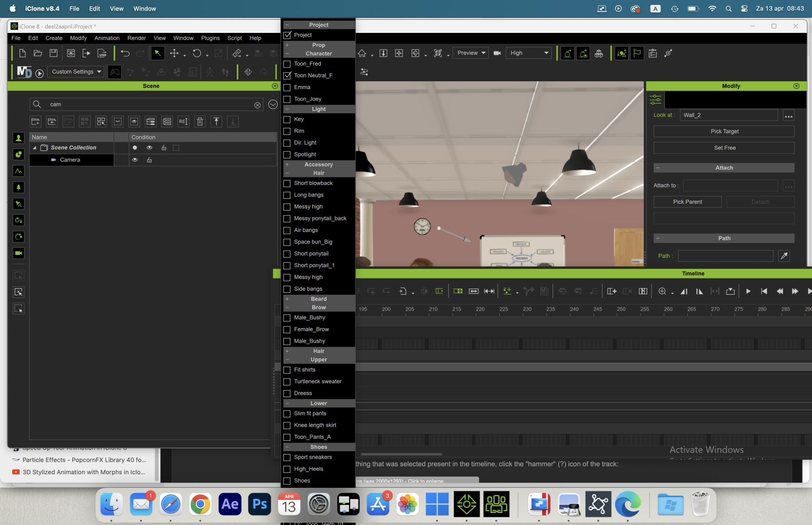Open macOS Window menu in top bar

click(145, 9)
